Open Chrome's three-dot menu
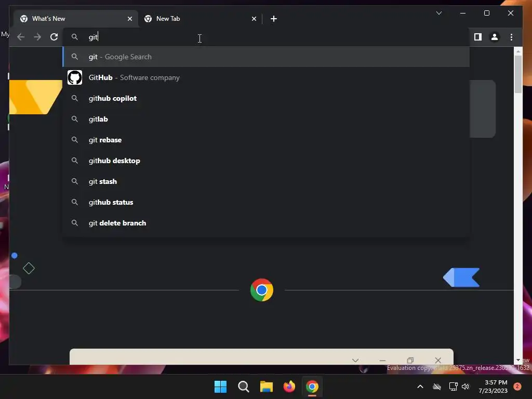The height and width of the screenshot is (399, 532). [511, 37]
